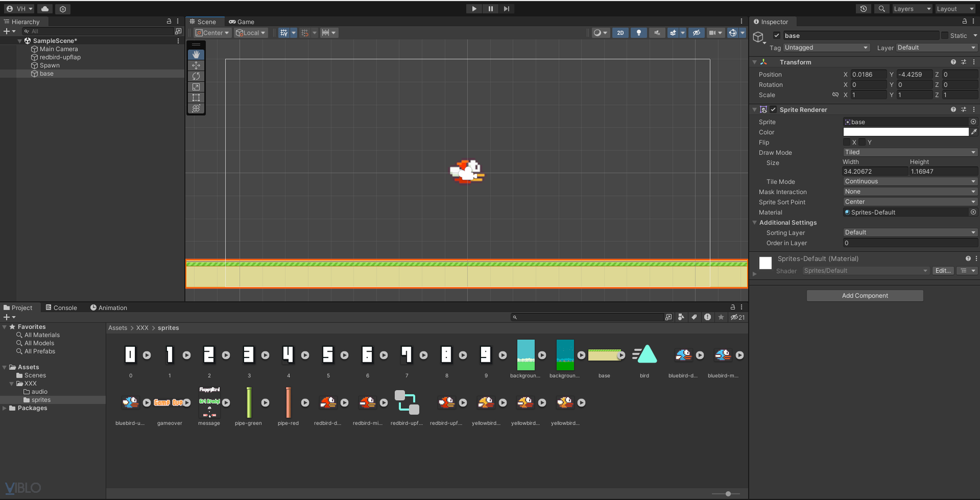Toggle the Center pivot mode button
Screen dimensions: 980x500
(213, 33)
